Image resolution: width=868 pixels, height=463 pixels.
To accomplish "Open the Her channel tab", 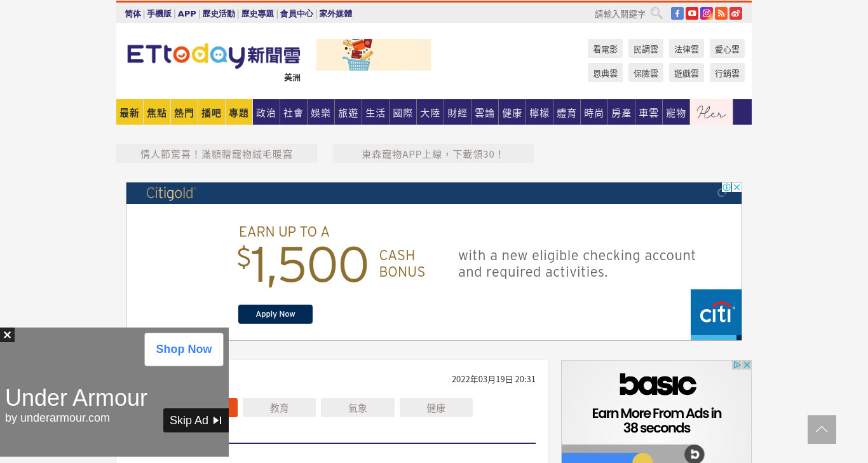I will click(x=712, y=112).
